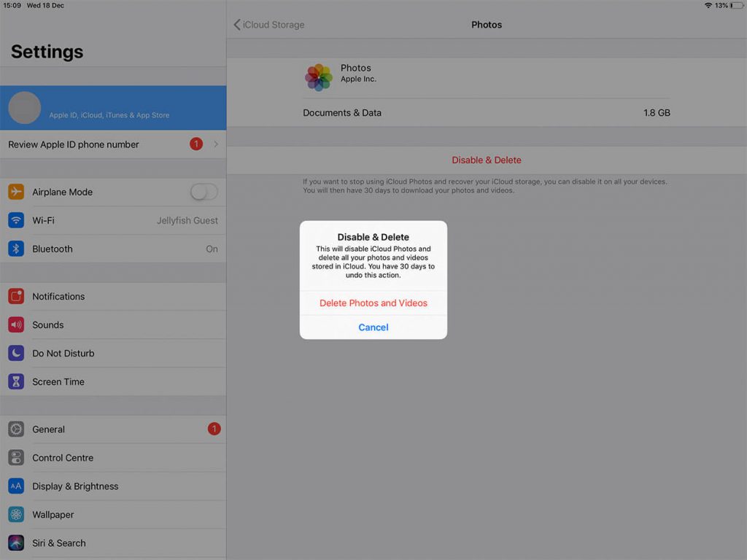Open General settings row label
This screenshot has height=560, width=747.
[49, 429]
